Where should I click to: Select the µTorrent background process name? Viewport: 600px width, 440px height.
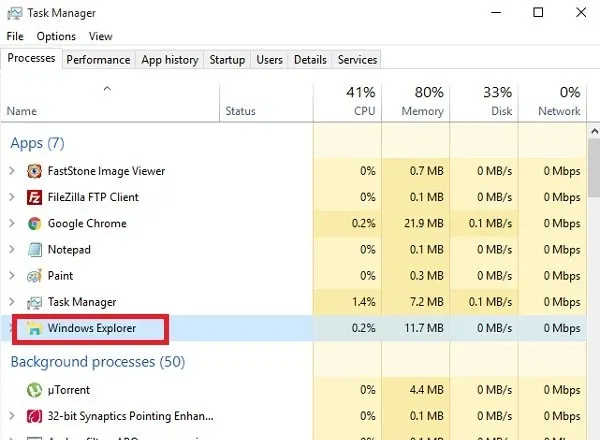tap(69, 390)
